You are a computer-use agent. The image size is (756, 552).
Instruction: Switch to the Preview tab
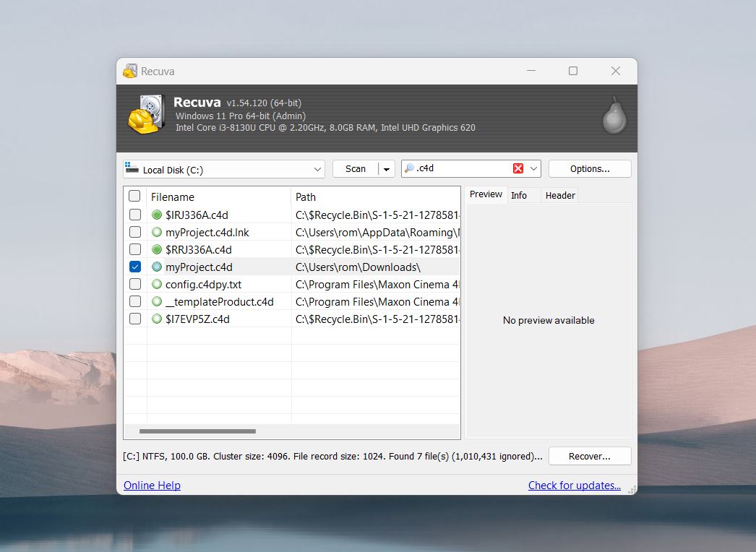(486, 194)
